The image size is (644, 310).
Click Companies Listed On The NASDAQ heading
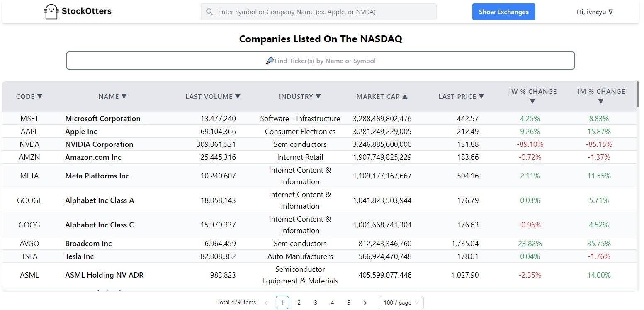pyautogui.click(x=321, y=39)
